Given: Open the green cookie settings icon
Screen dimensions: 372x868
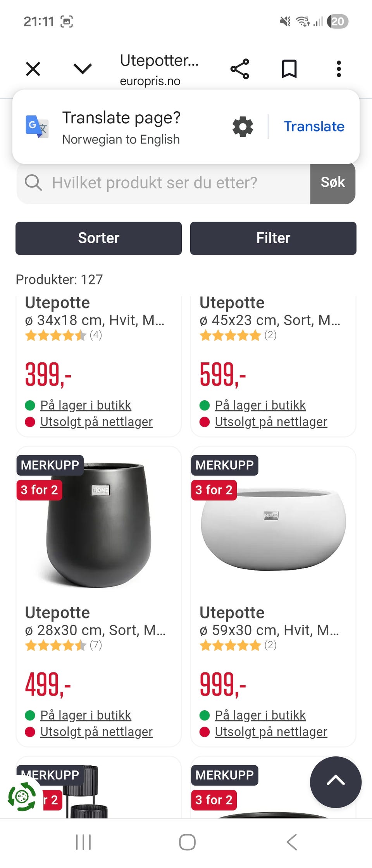Looking at the screenshot, I should [x=22, y=797].
